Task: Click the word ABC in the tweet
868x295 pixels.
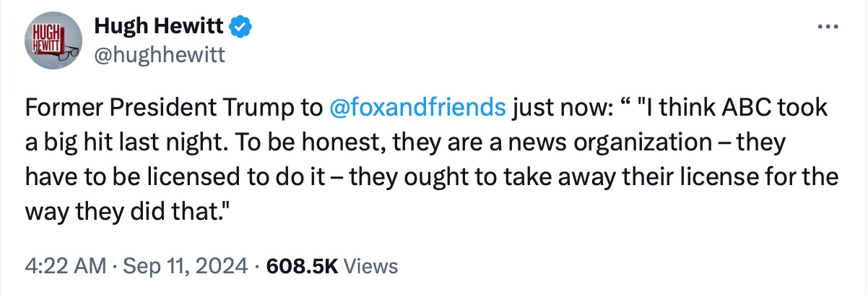Action: tap(751, 108)
